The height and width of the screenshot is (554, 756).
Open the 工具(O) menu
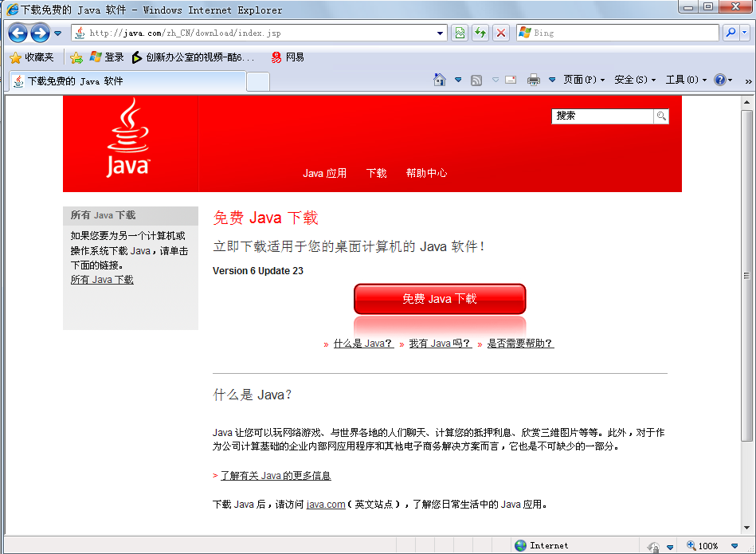click(686, 80)
